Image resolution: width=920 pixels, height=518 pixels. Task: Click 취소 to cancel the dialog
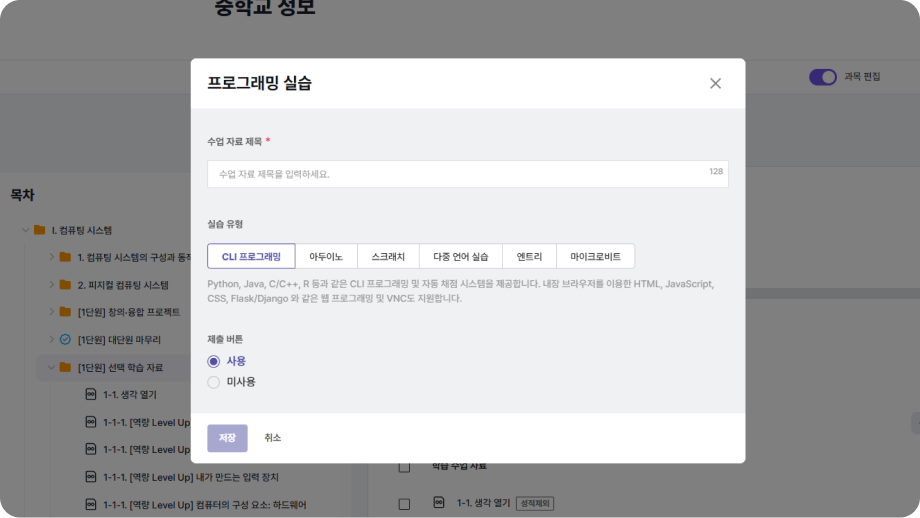pyautogui.click(x=273, y=438)
